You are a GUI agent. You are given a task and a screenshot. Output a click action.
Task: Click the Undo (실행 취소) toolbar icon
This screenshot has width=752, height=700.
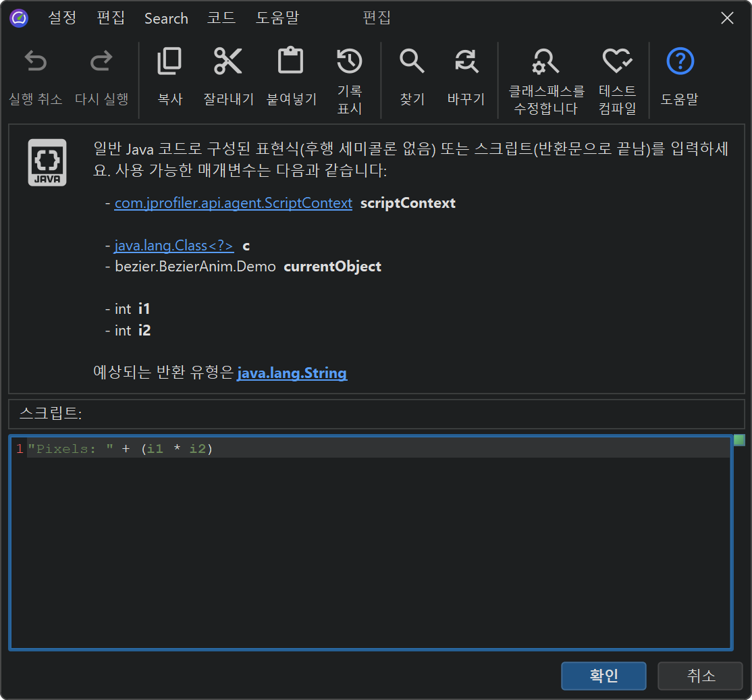pyautogui.click(x=36, y=62)
